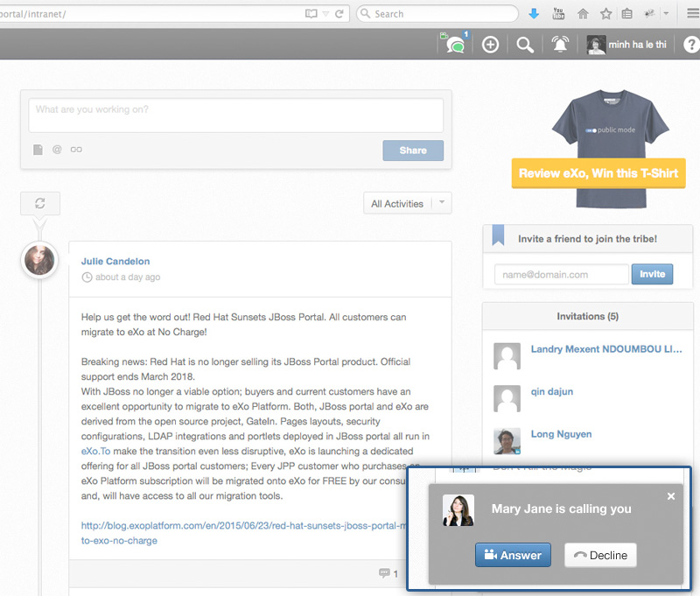Image resolution: width=700 pixels, height=596 pixels.
Task: Open Julie Candelon's profile link
Action: pyautogui.click(x=115, y=261)
